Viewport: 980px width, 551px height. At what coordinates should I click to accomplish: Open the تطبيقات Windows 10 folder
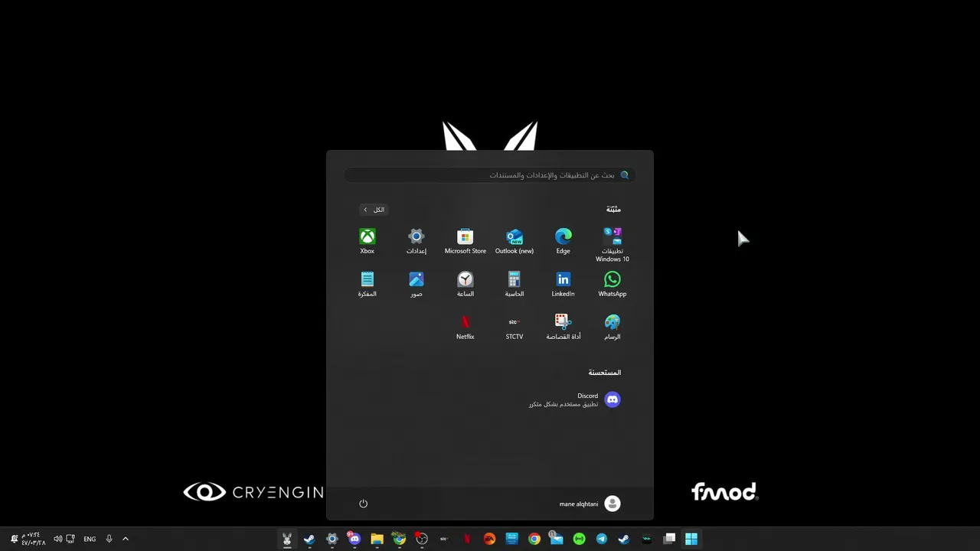612,245
